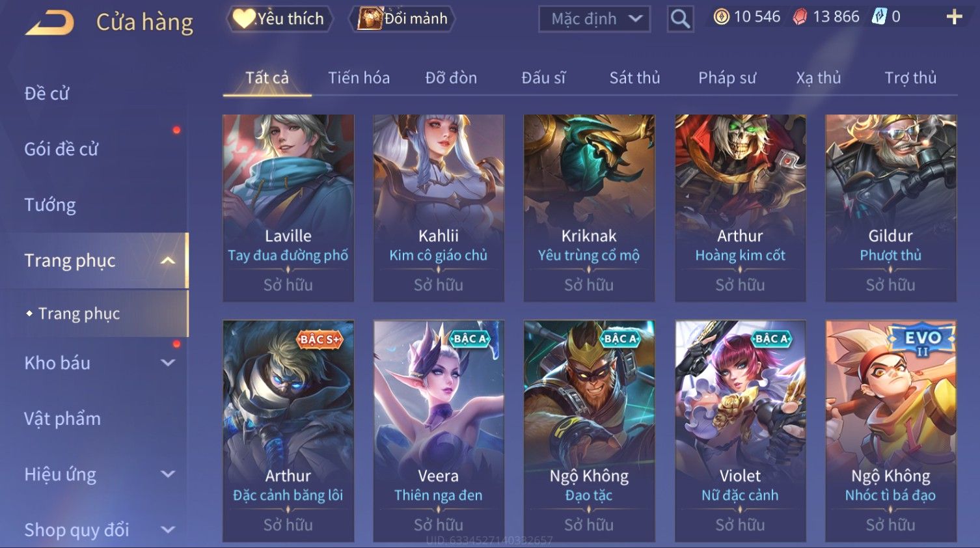Expand the Kho báu sidebar section
Viewport: 980px width, 548px height.
[168, 363]
